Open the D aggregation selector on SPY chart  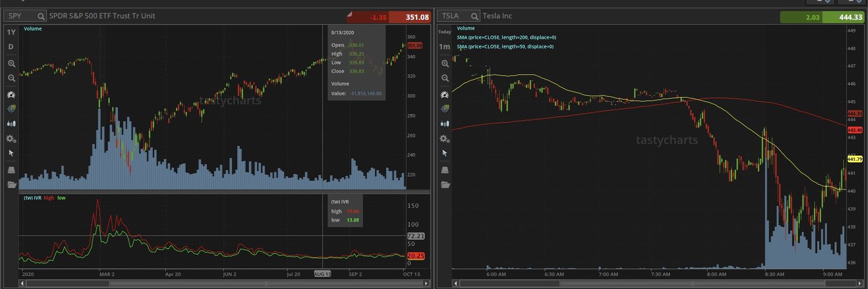point(11,46)
